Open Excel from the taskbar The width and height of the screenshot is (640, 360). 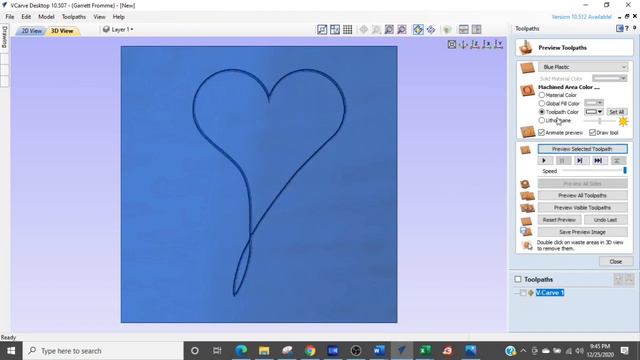pos(425,351)
